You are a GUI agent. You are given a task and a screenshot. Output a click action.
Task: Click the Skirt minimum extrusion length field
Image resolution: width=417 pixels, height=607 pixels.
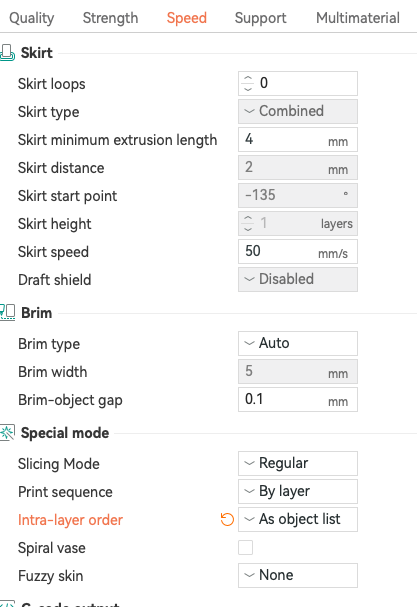pyautogui.click(x=298, y=139)
